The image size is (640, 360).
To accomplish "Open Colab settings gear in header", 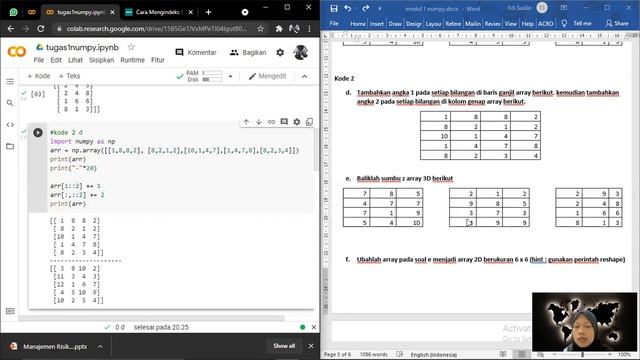I will click(x=280, y=52).
